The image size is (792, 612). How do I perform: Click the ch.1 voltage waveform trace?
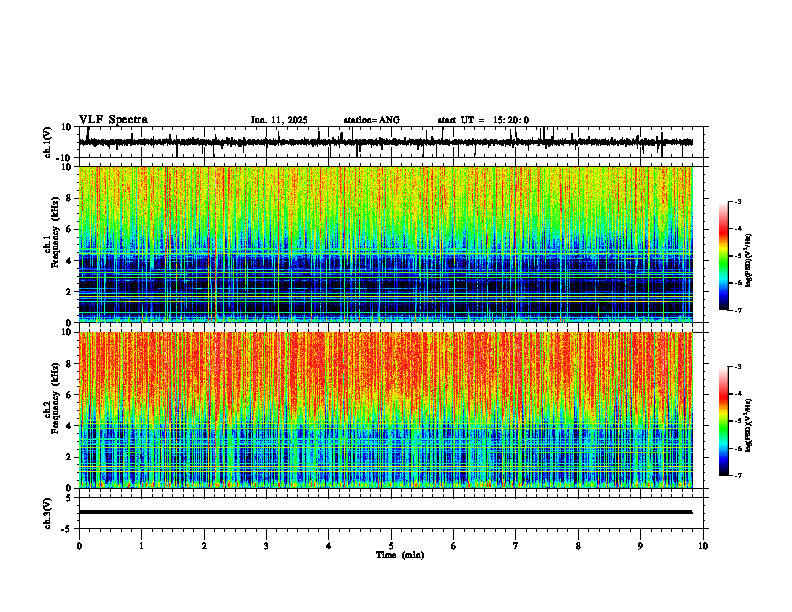(x=385, y=142)
